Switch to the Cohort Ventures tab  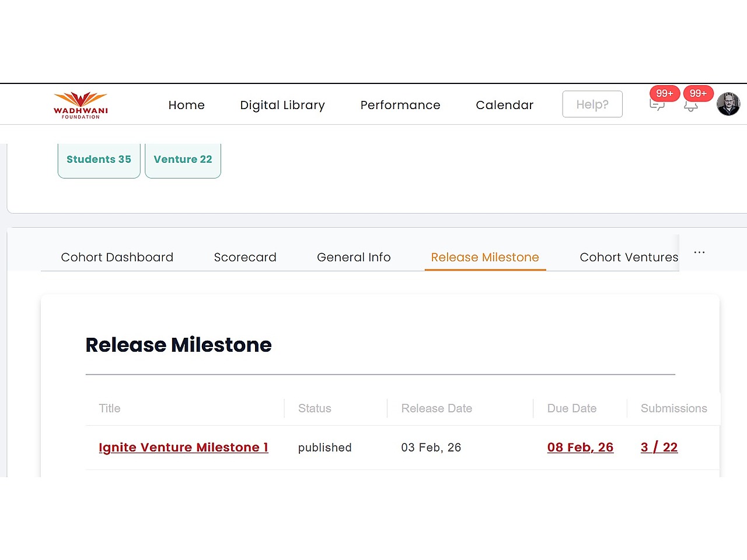[x=629, y=257]
